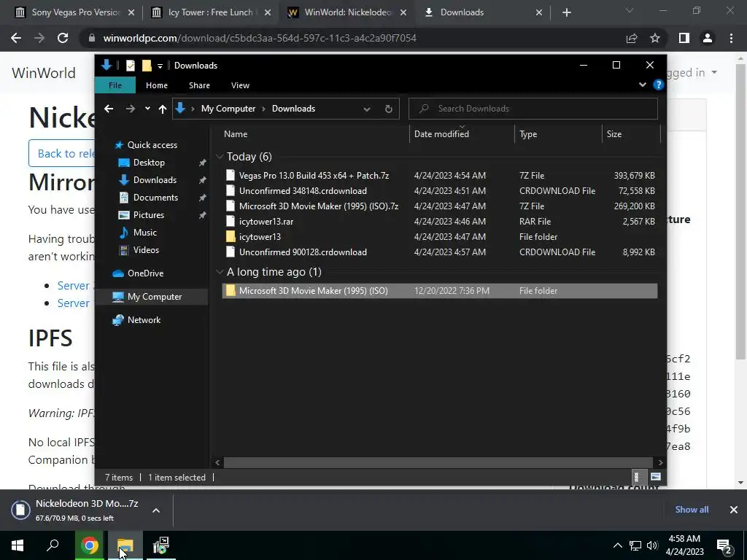This screenshot has width=747, height=560.
Task: Sort by Name column header
Action: tap(314, 134)
